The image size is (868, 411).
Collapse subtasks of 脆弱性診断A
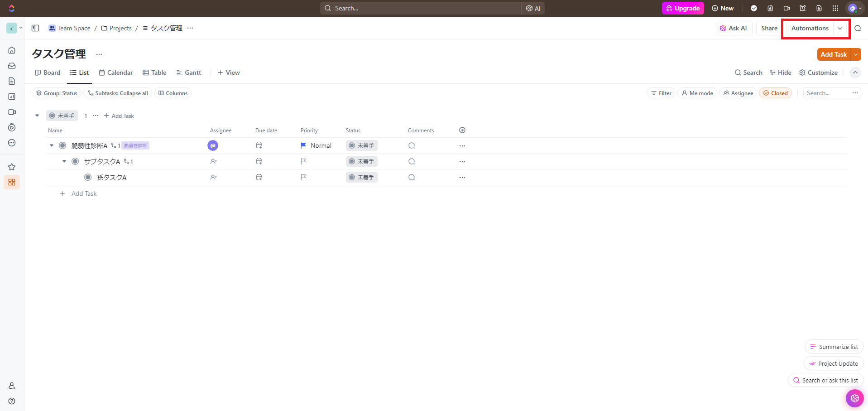[x=52, y=145]
